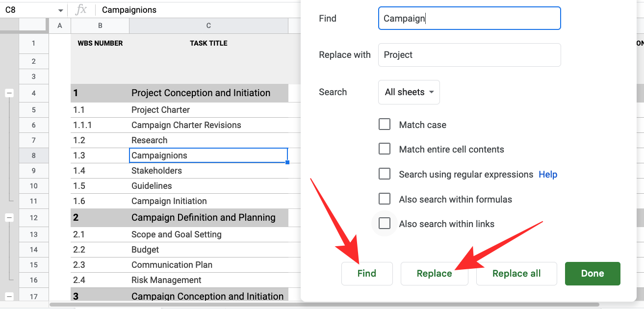Click WBS number 1.6 cell
Screen dimensions: 644x309
(100, 201)
